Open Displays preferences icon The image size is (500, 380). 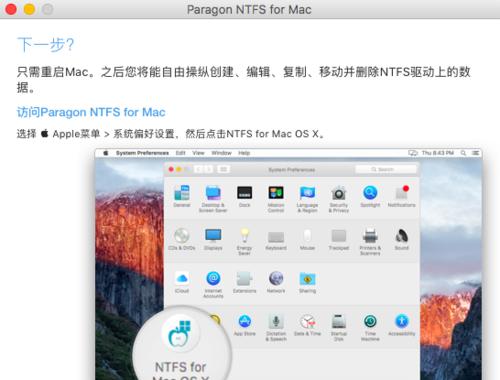[213, 236]
